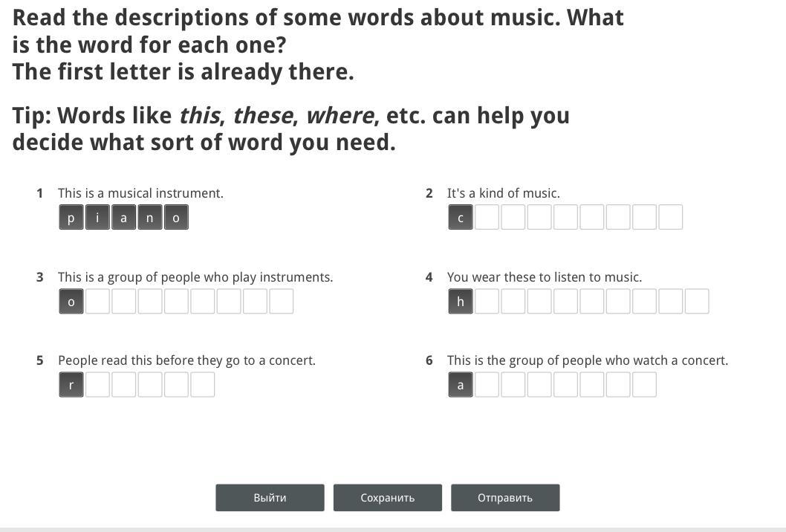Screen dimensions: 786x532
Task: Select last letter box of question 2
Action: (x=670, y=218)
